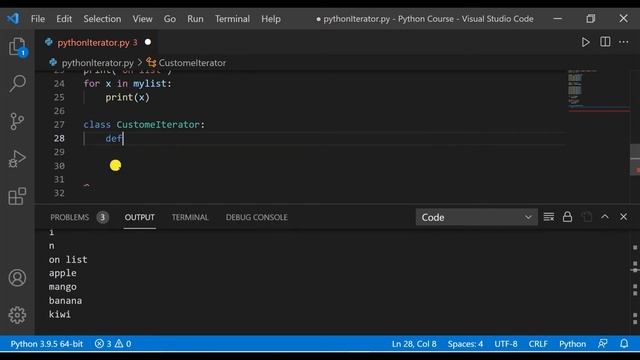
Task: Toggle the output scroll lock icon
Action: coord(567,217)
